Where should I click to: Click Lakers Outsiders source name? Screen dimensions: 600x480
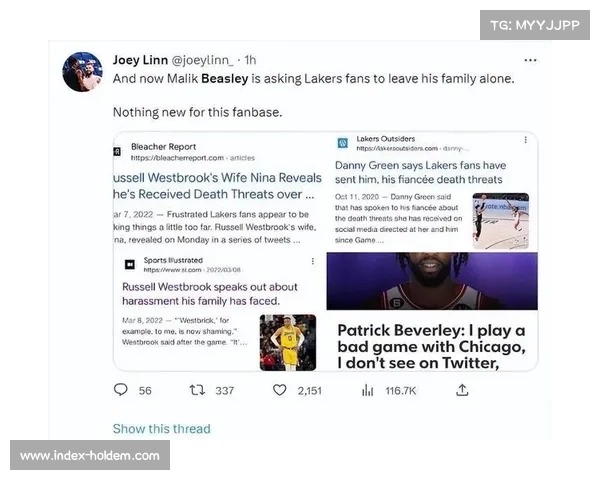(x=385, y=139)
